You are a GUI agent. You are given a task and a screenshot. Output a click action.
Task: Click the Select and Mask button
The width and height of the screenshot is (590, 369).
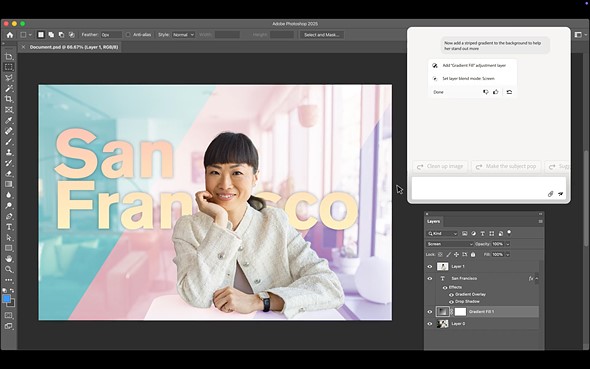pos(321,35)
